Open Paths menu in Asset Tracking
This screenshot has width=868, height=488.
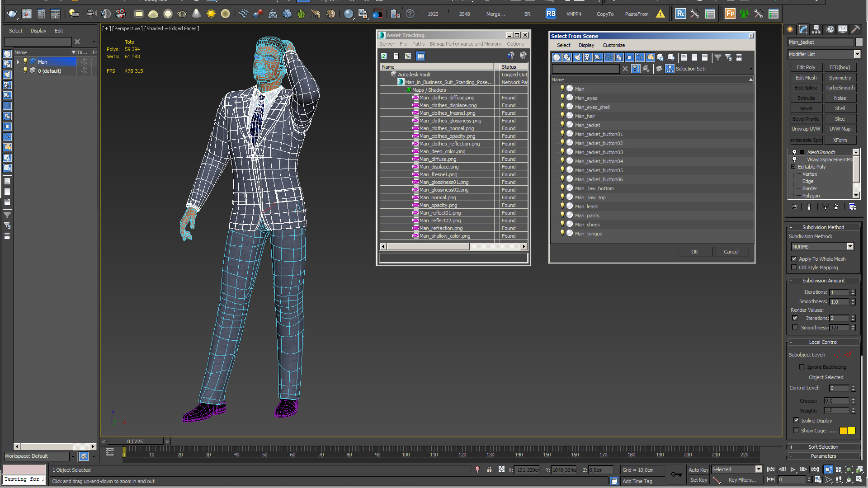[418, 44]
